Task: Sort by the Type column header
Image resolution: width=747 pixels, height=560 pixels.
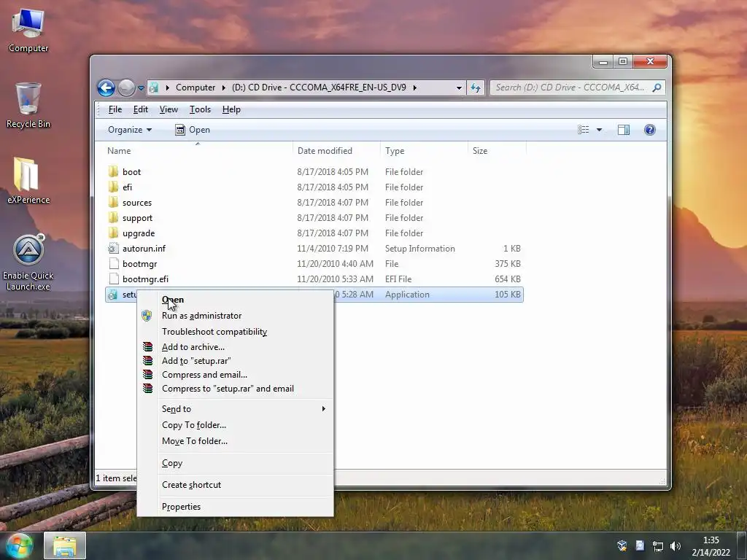Action: click(x=424, y=151)
